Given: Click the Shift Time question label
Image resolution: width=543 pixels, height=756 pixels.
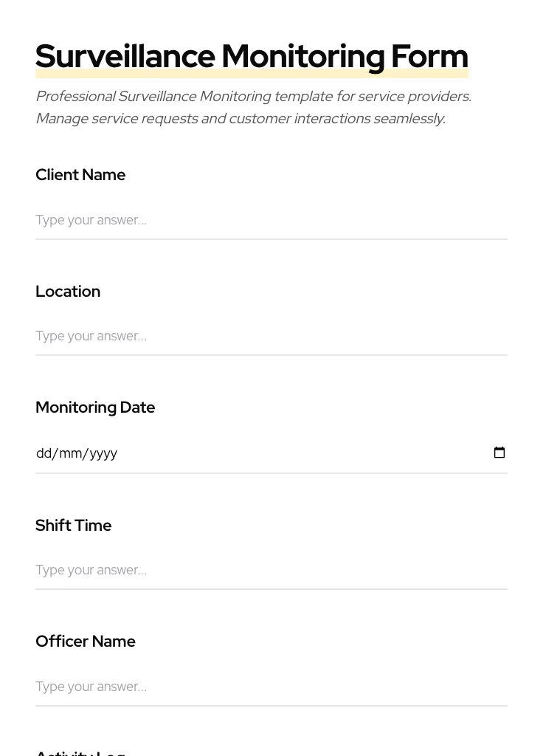Looking at the screenshot, I should coord(73,526).
